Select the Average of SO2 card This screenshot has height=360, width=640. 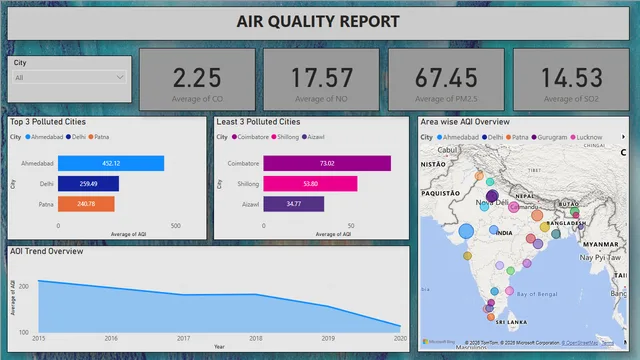[571, 80]
